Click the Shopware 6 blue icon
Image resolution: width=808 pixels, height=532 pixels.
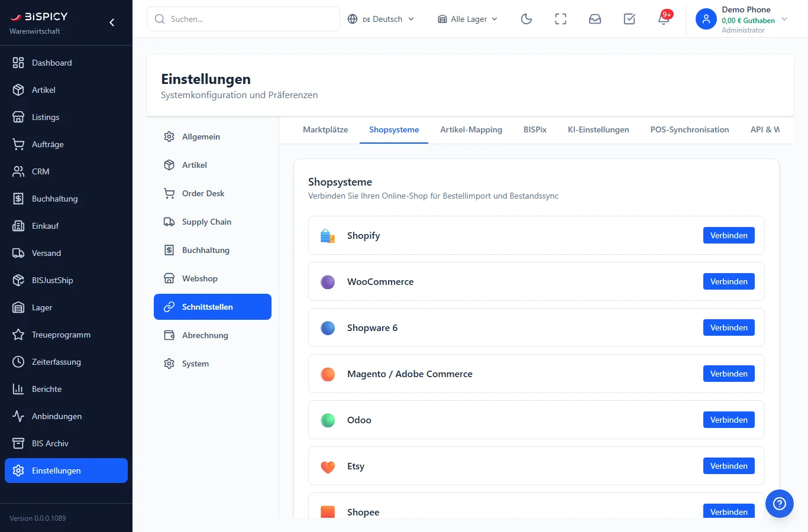tap(328, 328)
